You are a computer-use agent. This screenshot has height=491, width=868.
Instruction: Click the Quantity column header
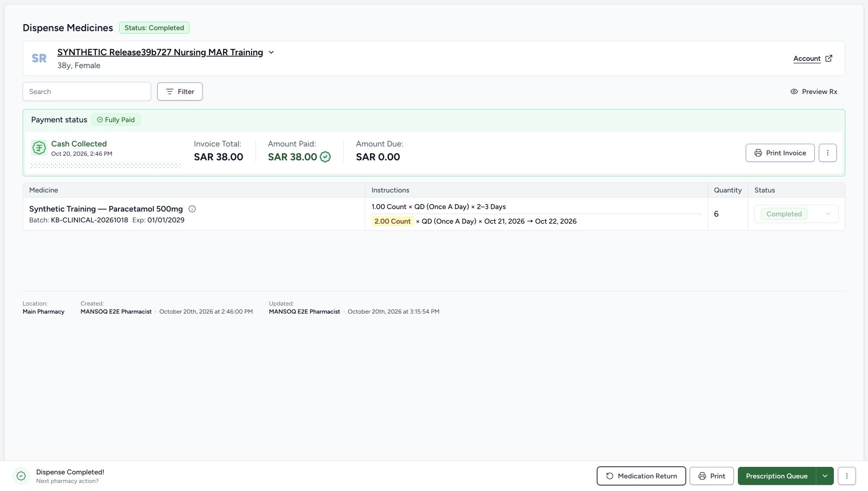(x=728, y=190)
